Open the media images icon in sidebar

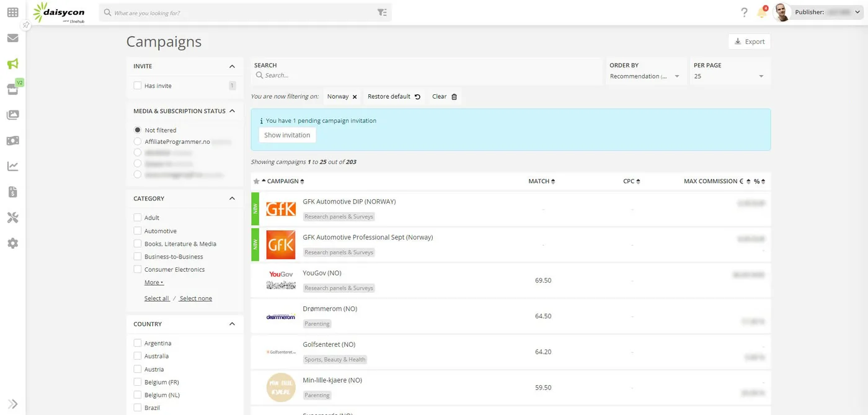tap(12, 115)
